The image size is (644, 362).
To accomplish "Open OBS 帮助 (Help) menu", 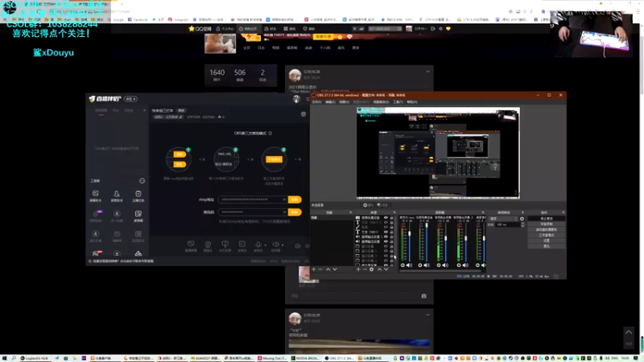I will [412, 102].
